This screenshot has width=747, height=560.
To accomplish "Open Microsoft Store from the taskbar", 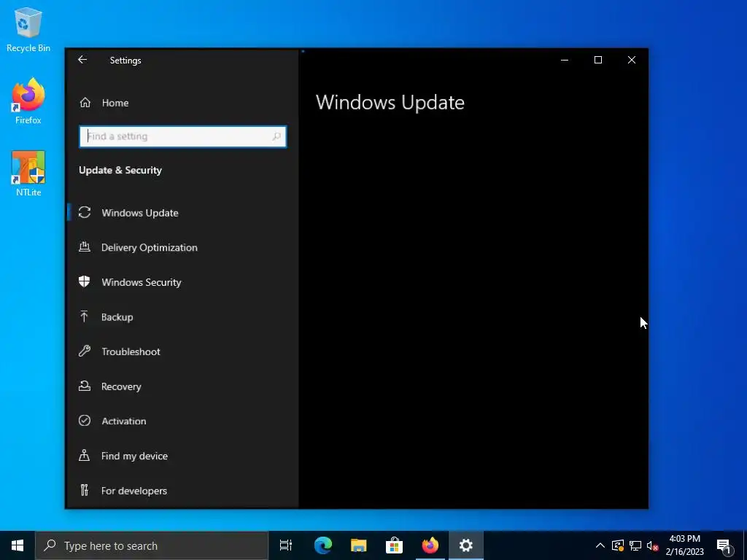I will [395, 545].
